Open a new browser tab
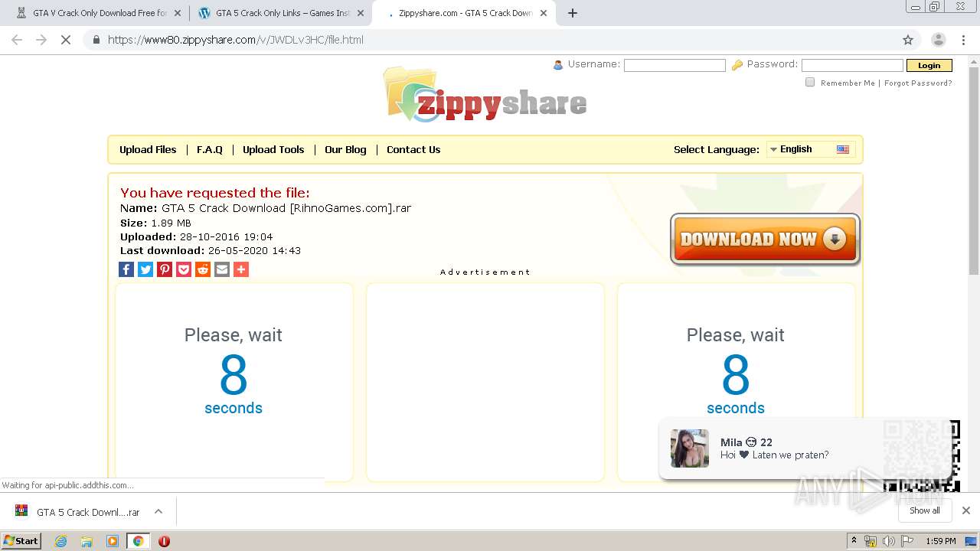The height and width of the screenshot is (551, 980). pyautogui.click(x=573, y=13)
